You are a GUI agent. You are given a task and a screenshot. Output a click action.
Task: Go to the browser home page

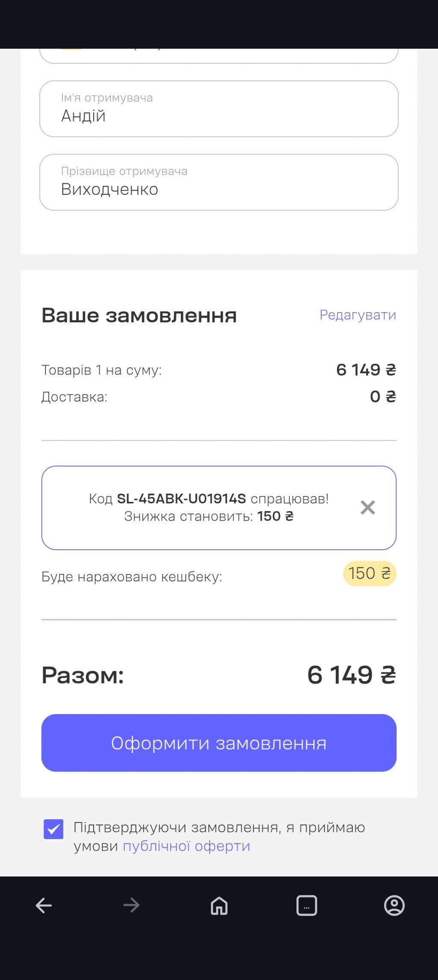point(219,905)
